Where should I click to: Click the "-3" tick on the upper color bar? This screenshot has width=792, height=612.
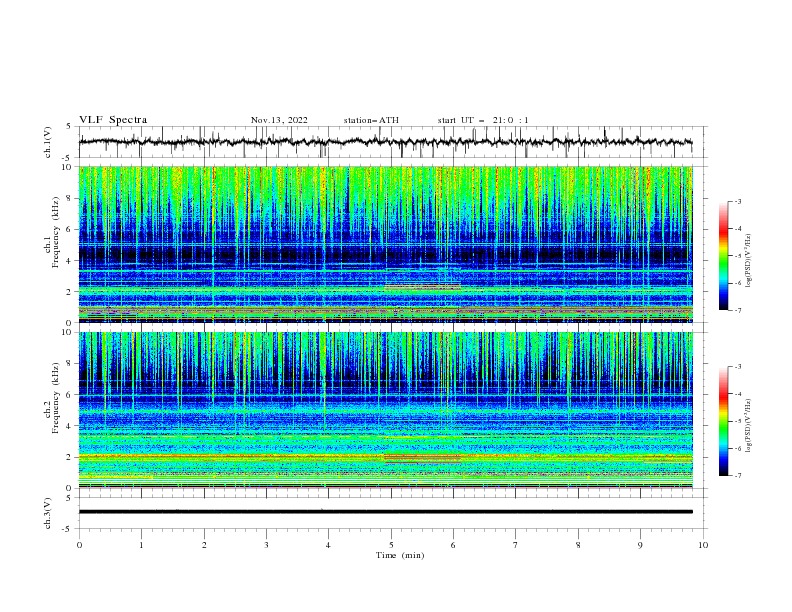coord(737,201)
